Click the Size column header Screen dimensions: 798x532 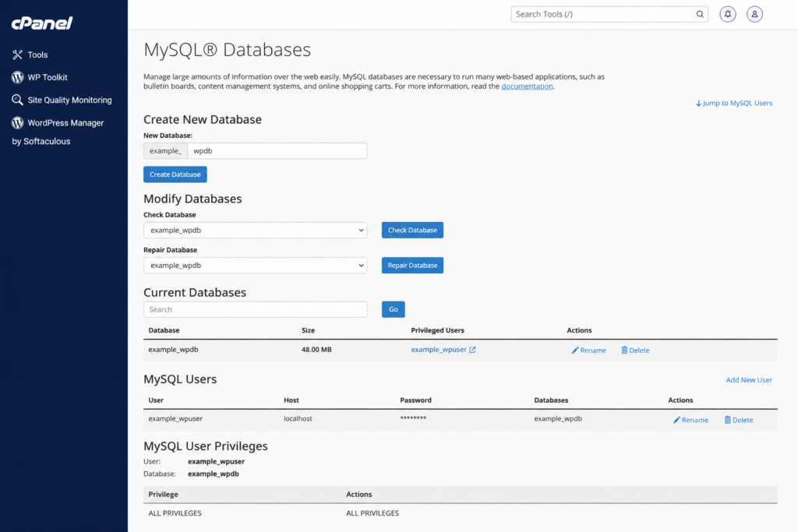(x=308, y=330)
